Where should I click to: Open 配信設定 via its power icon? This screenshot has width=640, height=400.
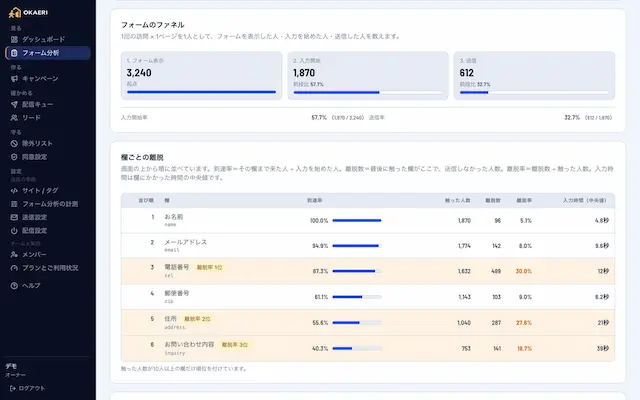pyautogui.click(x=14, y=231)
